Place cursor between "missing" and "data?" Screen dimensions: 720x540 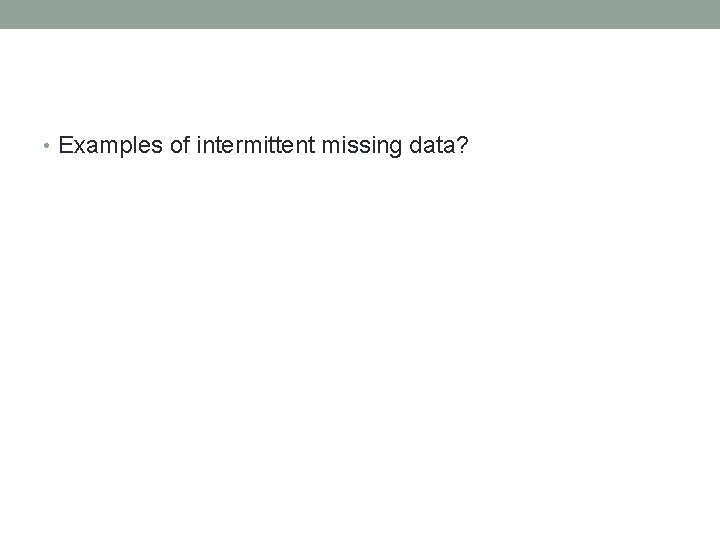click(x=405, y=148)
